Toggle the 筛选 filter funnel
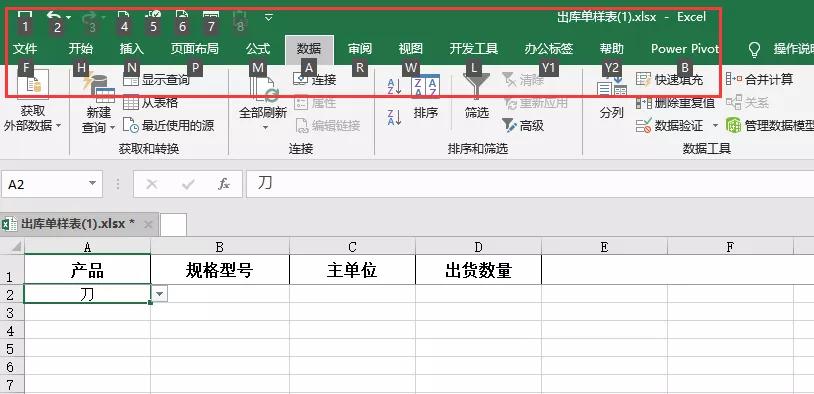The image size is (814, 394). click(477, 97)
